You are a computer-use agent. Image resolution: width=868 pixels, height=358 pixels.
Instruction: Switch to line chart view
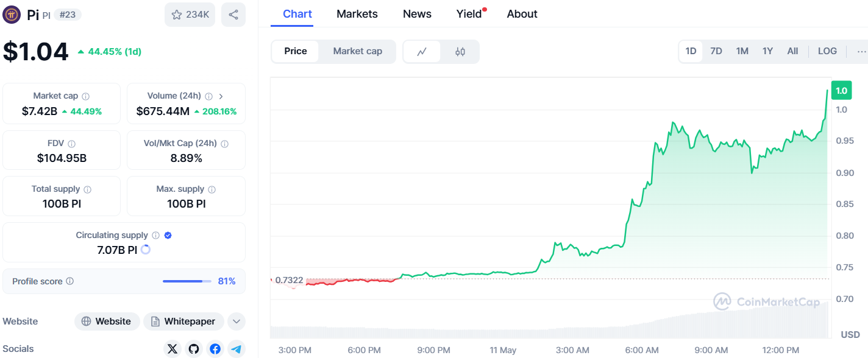422,52
